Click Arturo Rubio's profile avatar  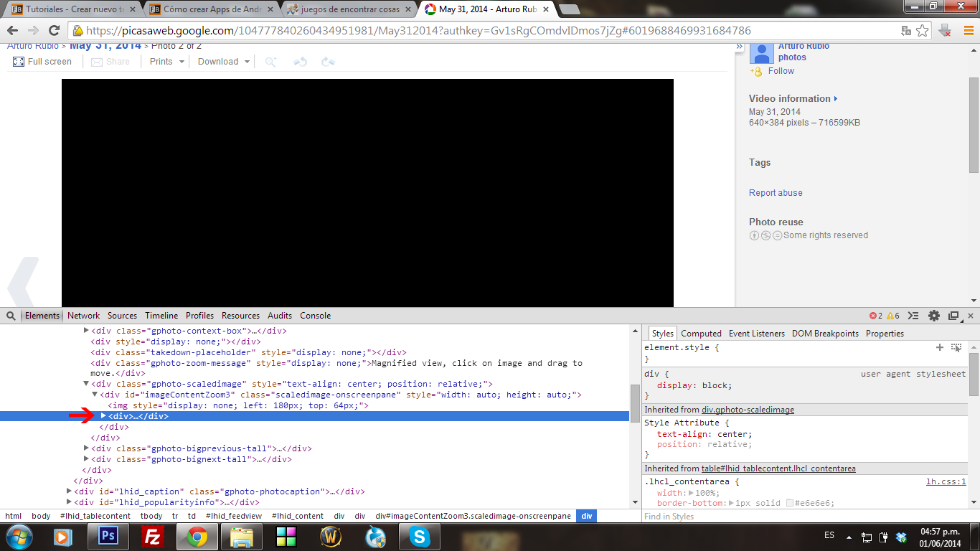[761, 52]
